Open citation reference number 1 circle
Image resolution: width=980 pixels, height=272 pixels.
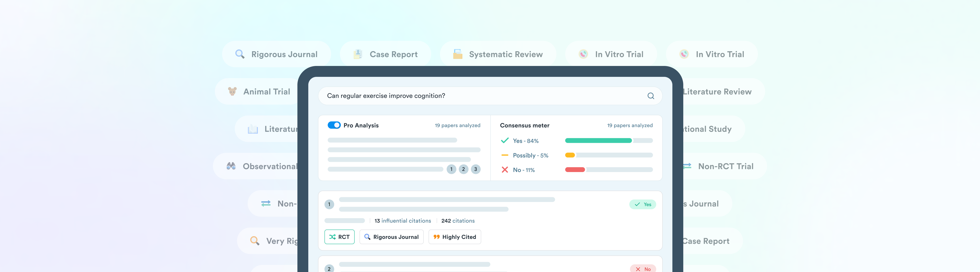(451, 169)
